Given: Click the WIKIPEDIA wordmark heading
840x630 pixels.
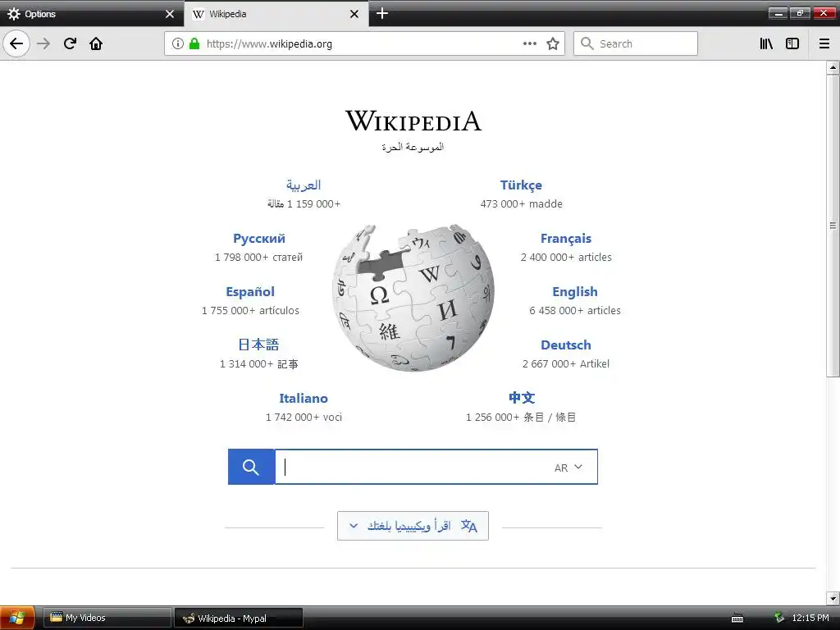Looking at the screenshot, I should (x=413, y=121).
